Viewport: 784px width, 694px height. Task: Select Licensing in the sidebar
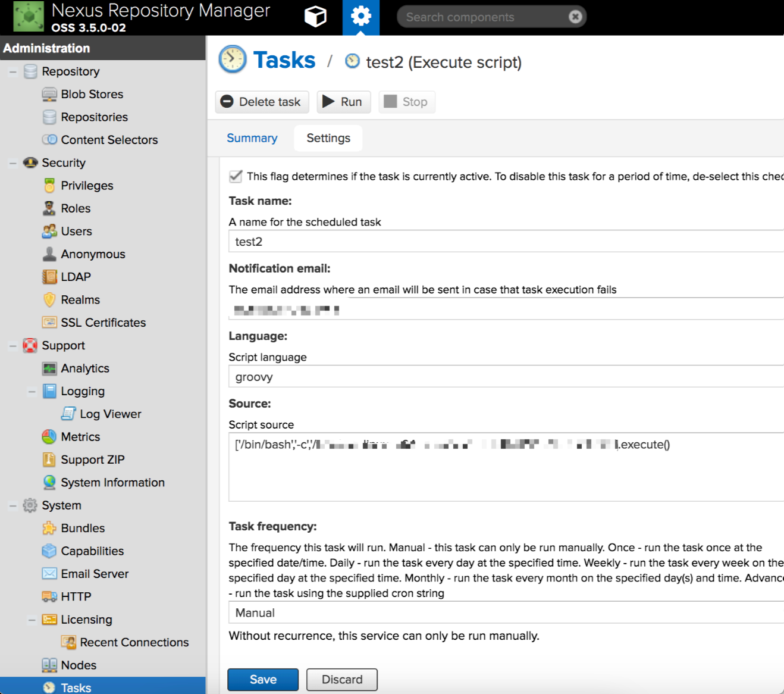[x=86, y=620]
